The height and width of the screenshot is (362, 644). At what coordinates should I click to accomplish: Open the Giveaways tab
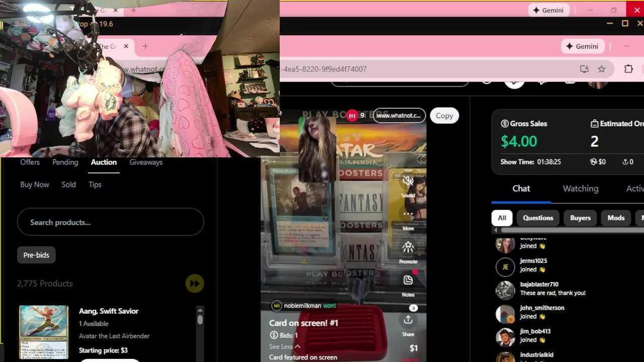point(146,162)
